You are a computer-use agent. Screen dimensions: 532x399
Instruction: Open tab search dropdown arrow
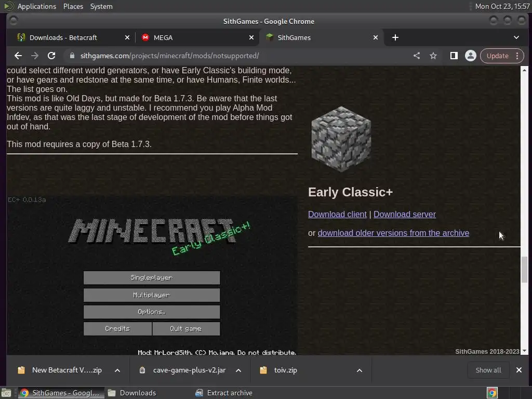(x=516, y=37)
